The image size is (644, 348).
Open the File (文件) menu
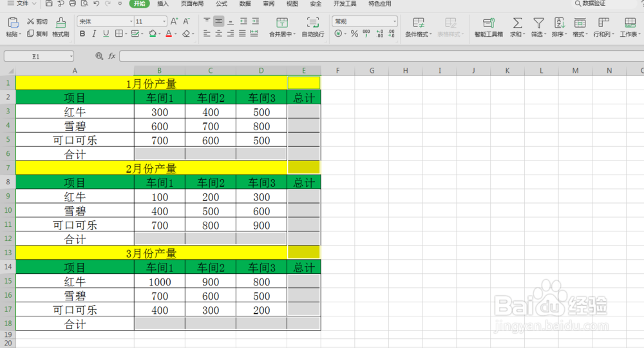[22, 4]
